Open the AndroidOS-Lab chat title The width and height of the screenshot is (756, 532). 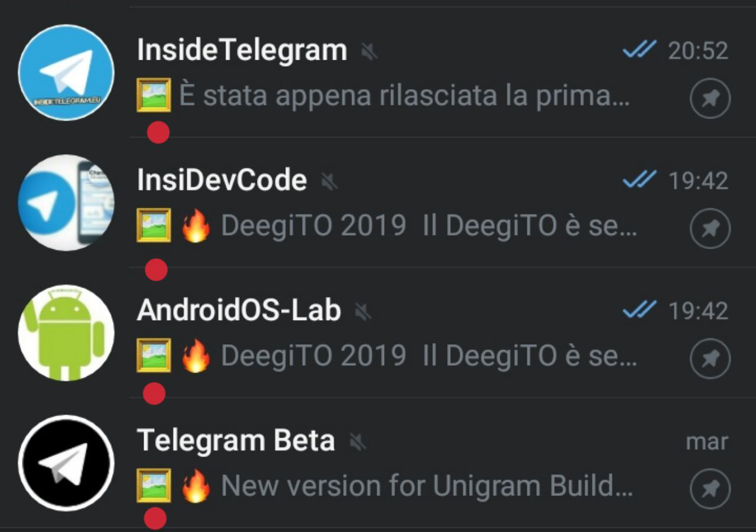[239, 310]
